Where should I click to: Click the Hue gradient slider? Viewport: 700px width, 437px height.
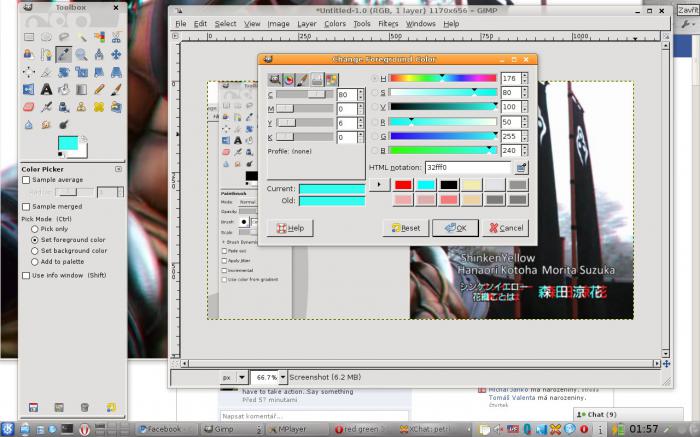click(x=443, y=78)
